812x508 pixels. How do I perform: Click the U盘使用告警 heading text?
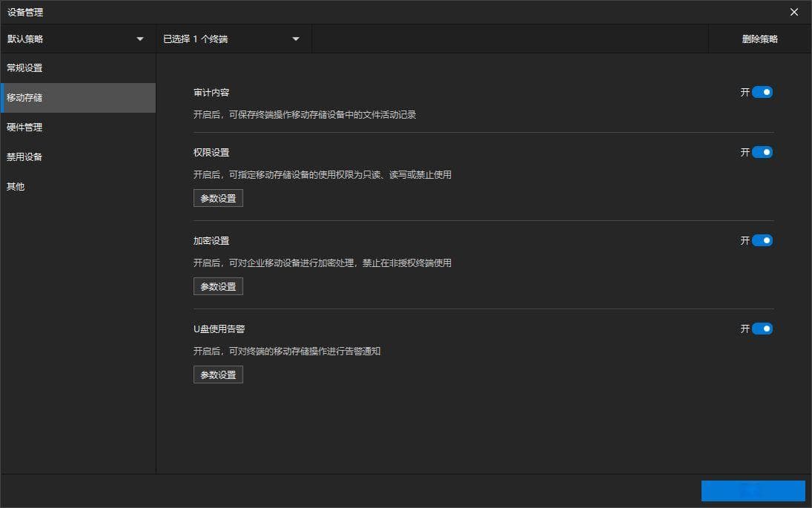[219, 329]
